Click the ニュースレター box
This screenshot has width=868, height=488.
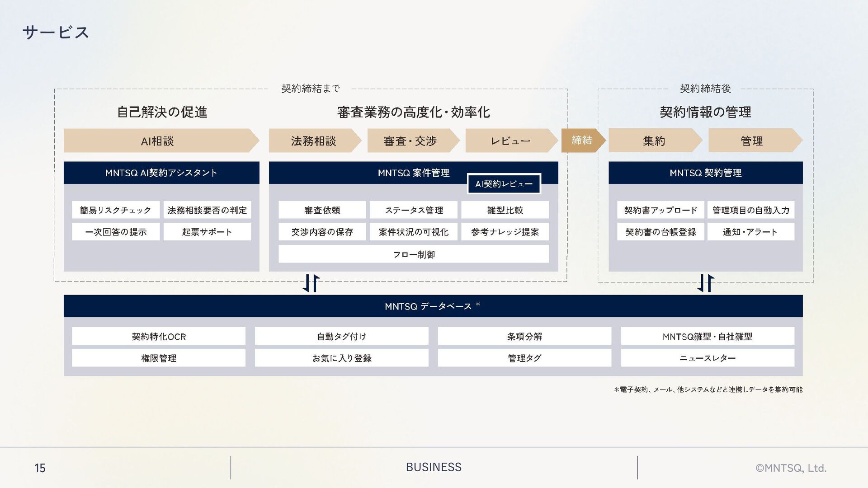707,358
